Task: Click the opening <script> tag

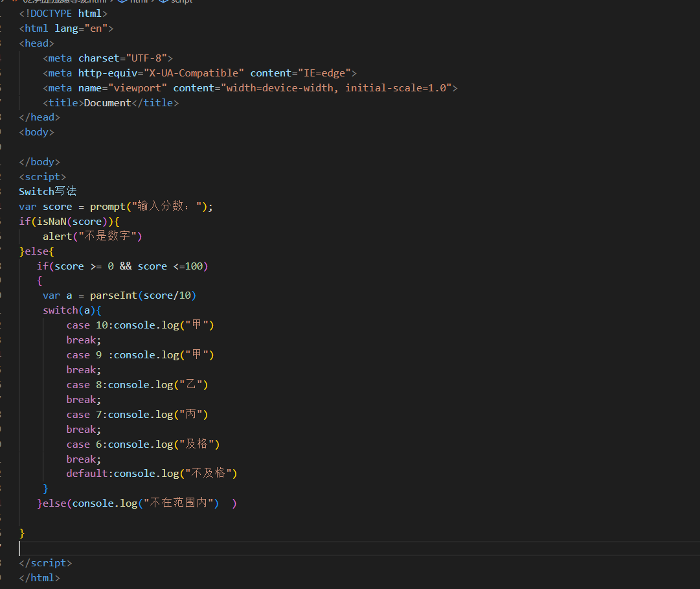Action: click(42, 177)
